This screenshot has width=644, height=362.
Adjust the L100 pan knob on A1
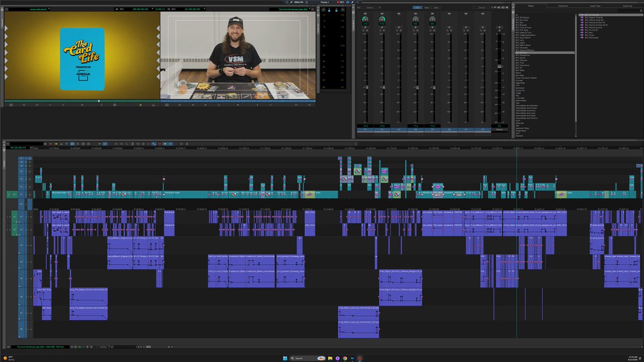coord(365,19)
